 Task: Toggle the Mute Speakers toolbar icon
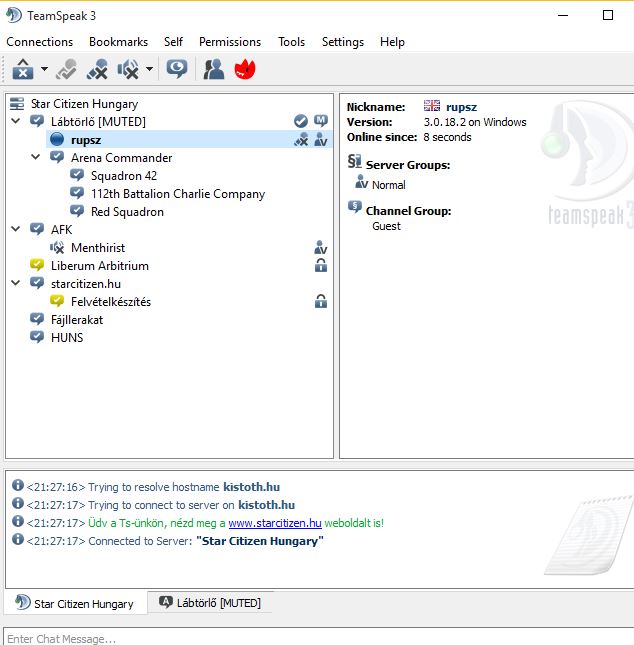(x=128, y=69)
